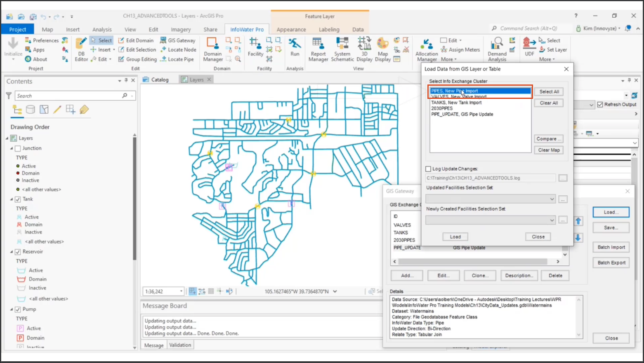The height and width of the screenshot is (363, 644).
Task: Switch Contents to list by drawing order
Action: (17, 110)
